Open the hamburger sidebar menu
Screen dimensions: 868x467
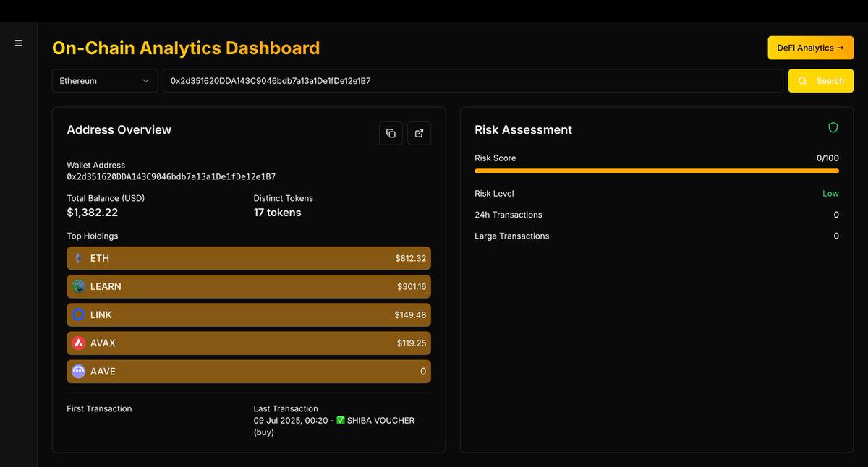pos(19,43)
